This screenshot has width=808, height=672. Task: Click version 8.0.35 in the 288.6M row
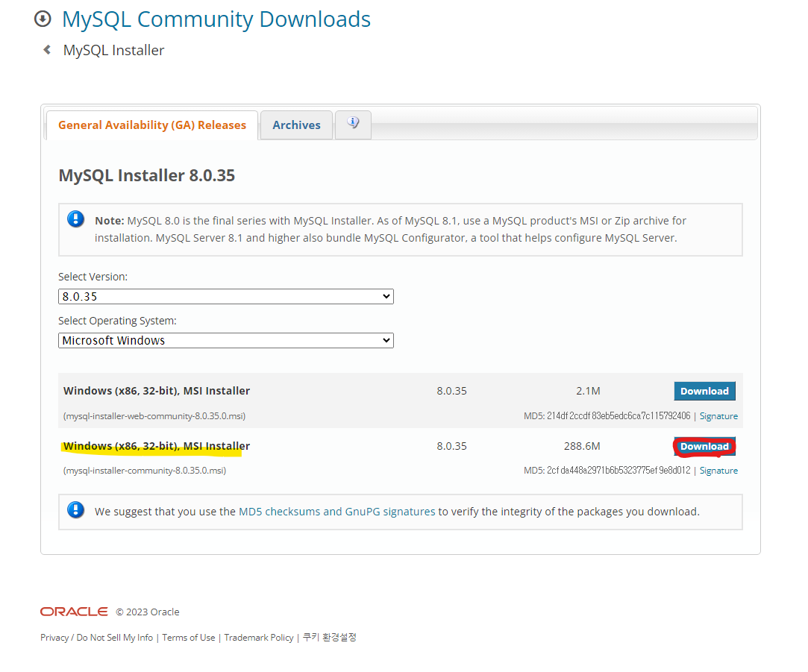point(451,446)
